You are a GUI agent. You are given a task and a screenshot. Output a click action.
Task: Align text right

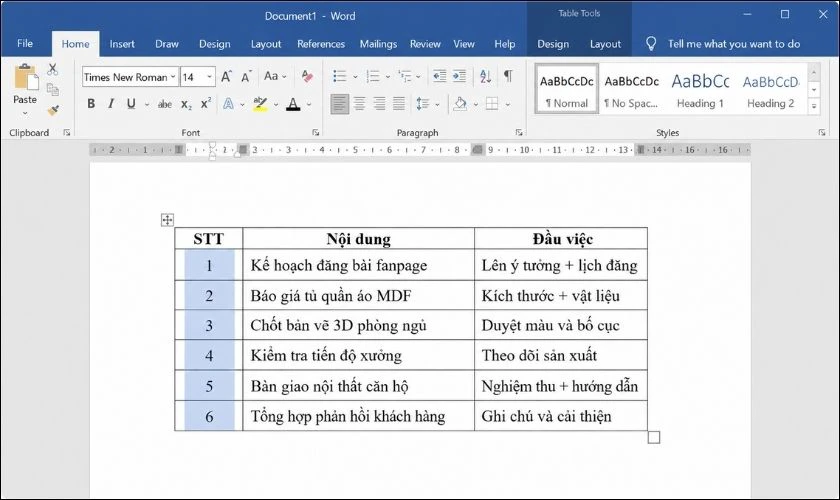point(379,104)
